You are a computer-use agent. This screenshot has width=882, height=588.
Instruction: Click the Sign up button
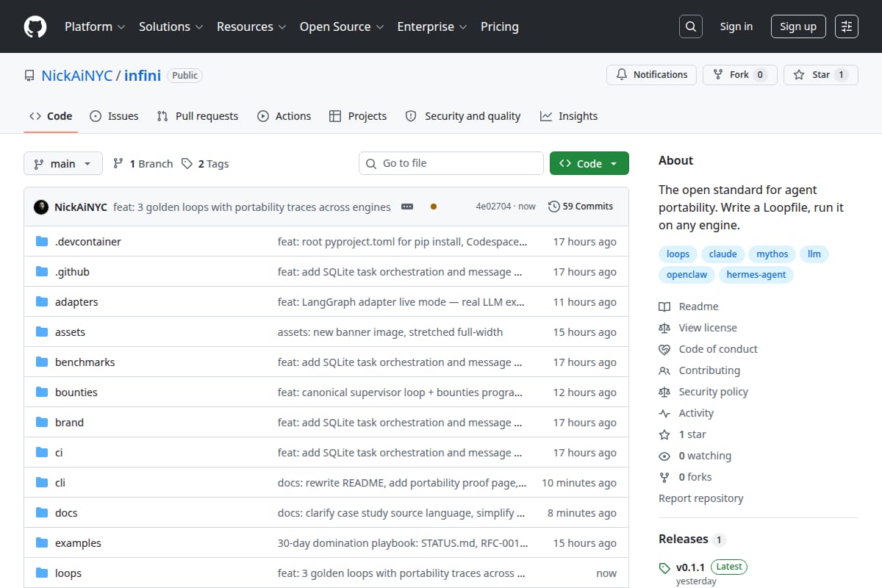pyautogui.click(x=798, y=26)
